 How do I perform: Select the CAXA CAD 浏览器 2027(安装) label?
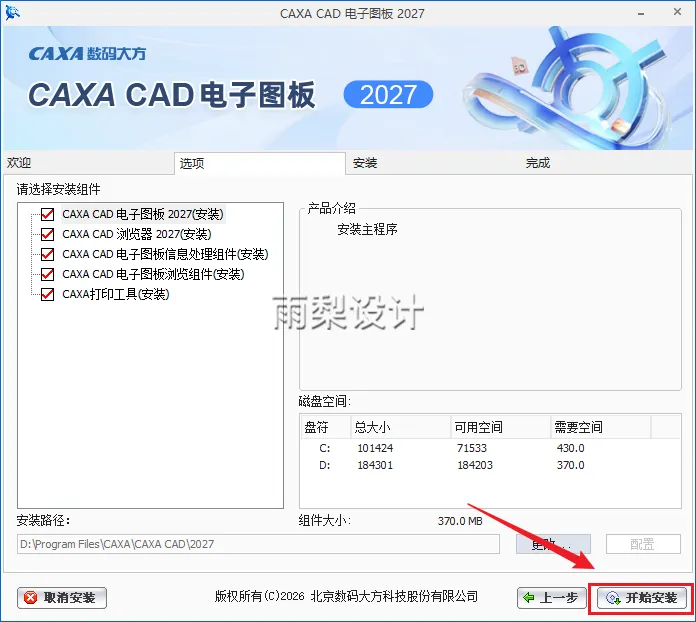pyautogui.click(x=137, y=234)
